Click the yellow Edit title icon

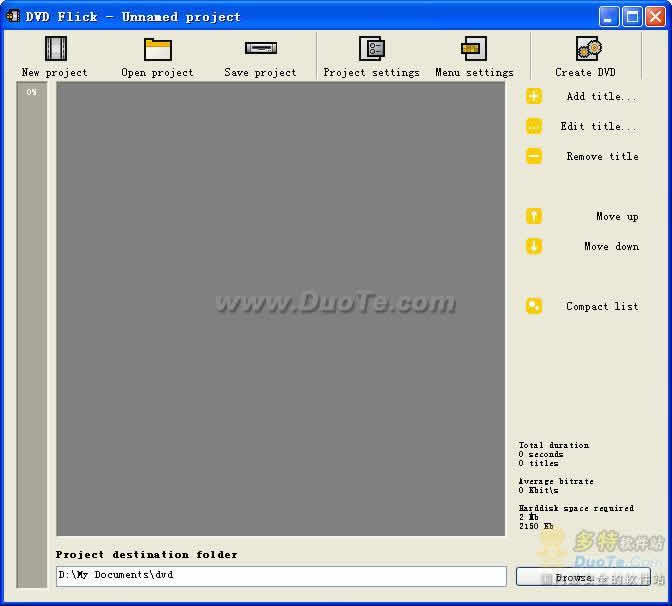pos(534,126)
